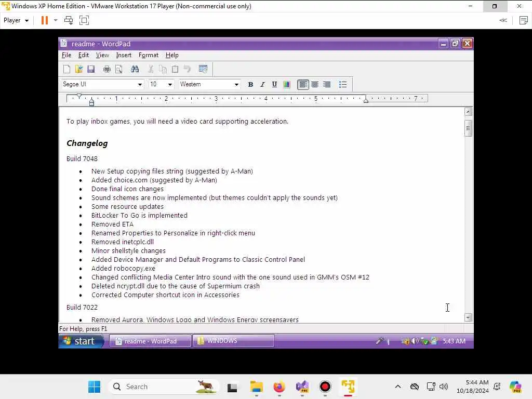Screen dimensions: 532x399
Task: Click the right margin ruler marker
Action: (366, 100)
